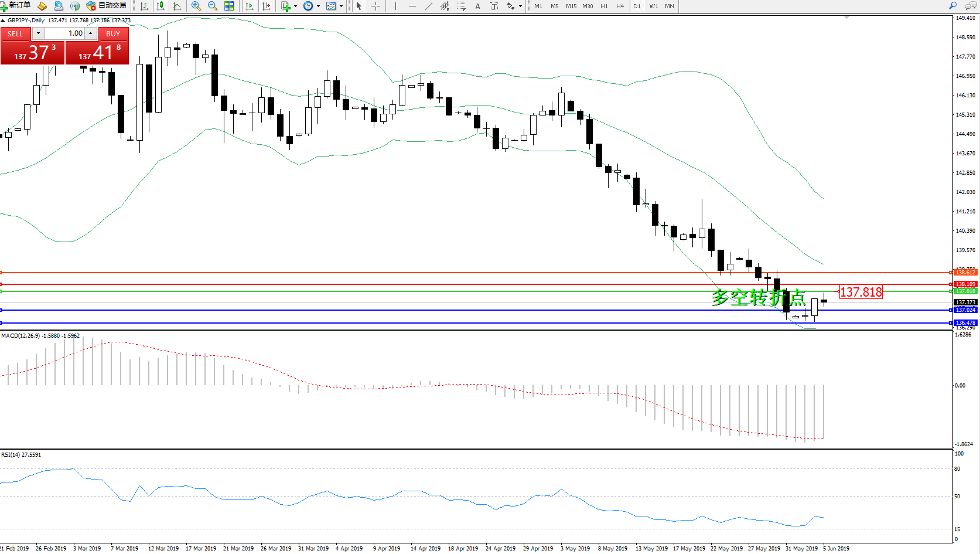The height and width of the screenshot is (554, 980).
Task: Open the search magnifier in the toolbar
Action: tap(953, 6)
